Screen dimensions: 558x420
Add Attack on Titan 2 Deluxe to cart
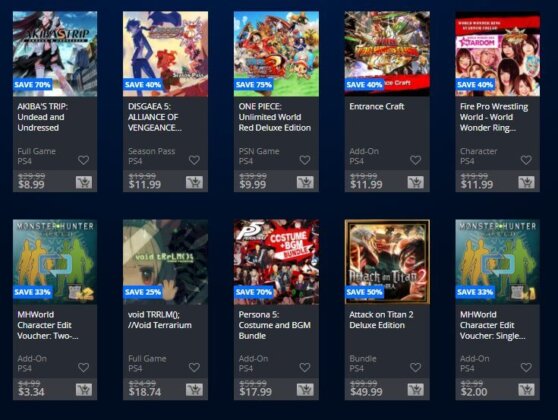coord(416,390)
